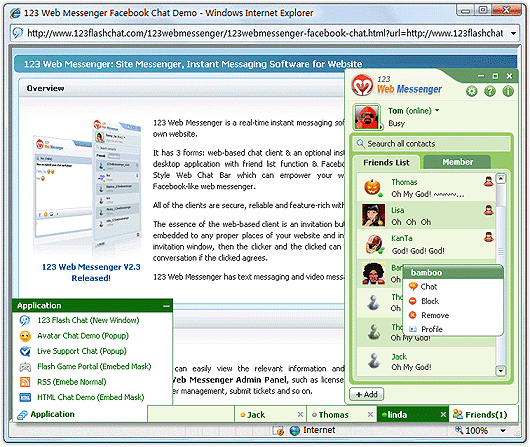Open 123 Flash Chat (New Window)

(88, 320)
